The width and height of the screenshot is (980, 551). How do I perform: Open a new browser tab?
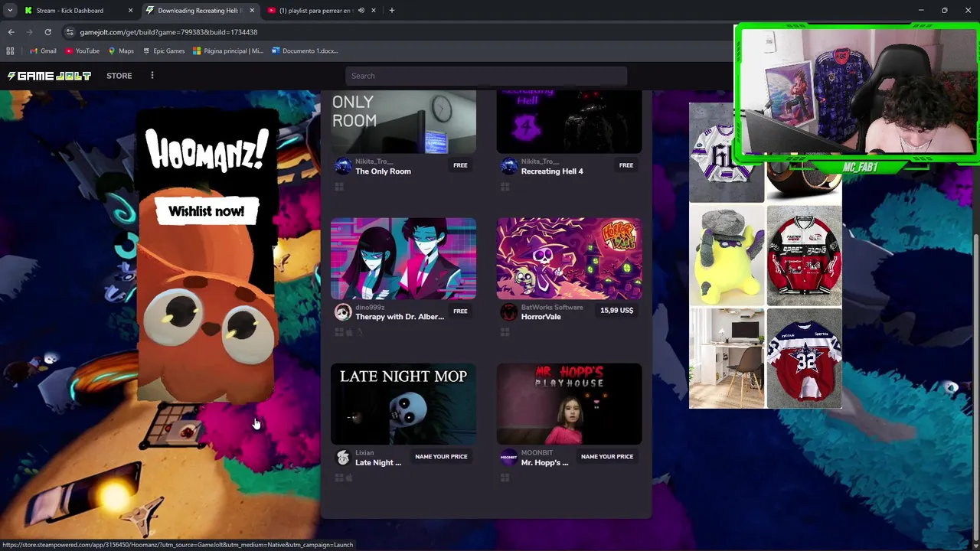[x=392, y=10]
